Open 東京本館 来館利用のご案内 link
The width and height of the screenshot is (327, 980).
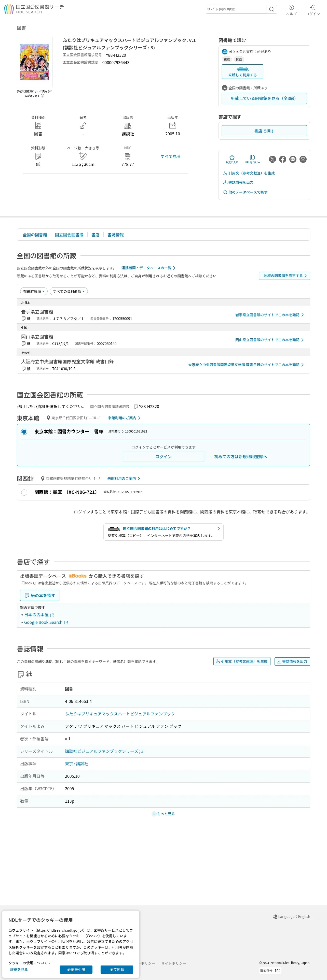click(x=124, y=418)
